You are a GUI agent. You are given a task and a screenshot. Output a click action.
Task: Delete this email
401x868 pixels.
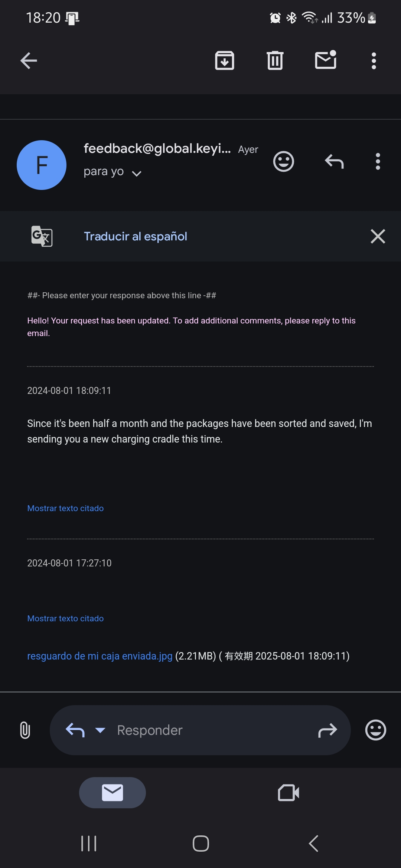(275, 60)
